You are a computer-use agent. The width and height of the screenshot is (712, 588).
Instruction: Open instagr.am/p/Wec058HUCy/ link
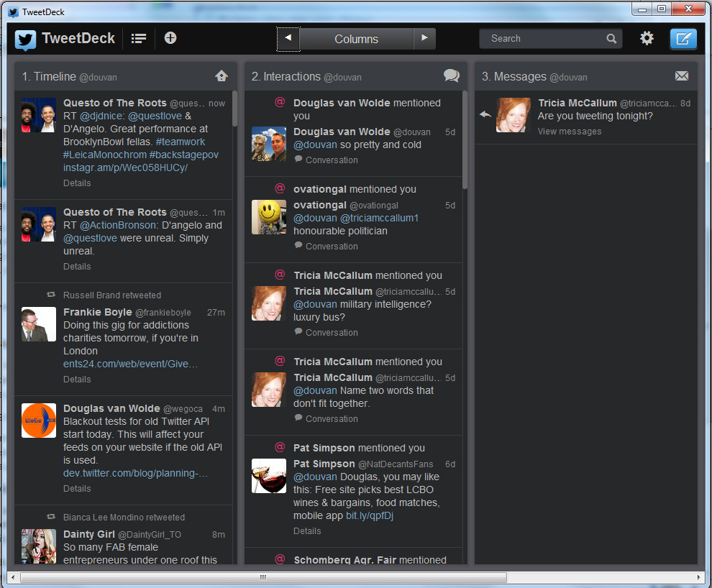coord(125,167)
